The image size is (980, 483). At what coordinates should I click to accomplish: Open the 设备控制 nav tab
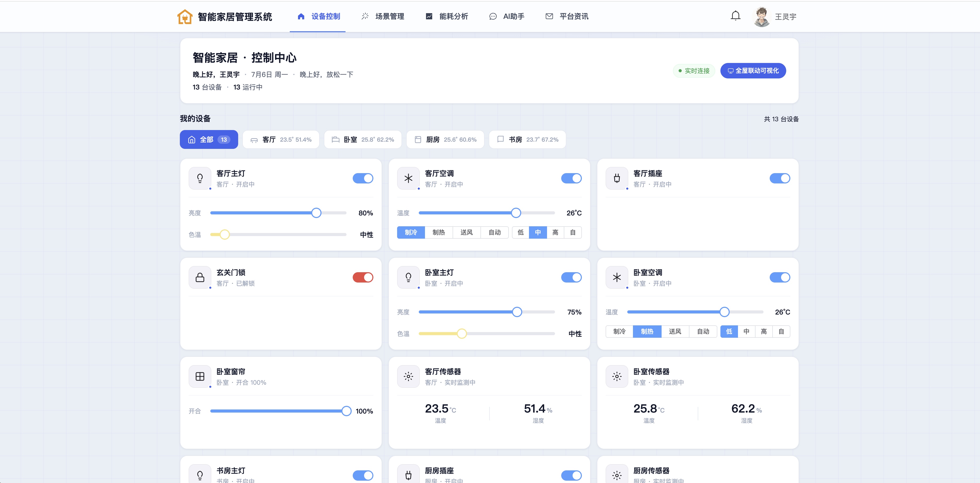point(318,16)
